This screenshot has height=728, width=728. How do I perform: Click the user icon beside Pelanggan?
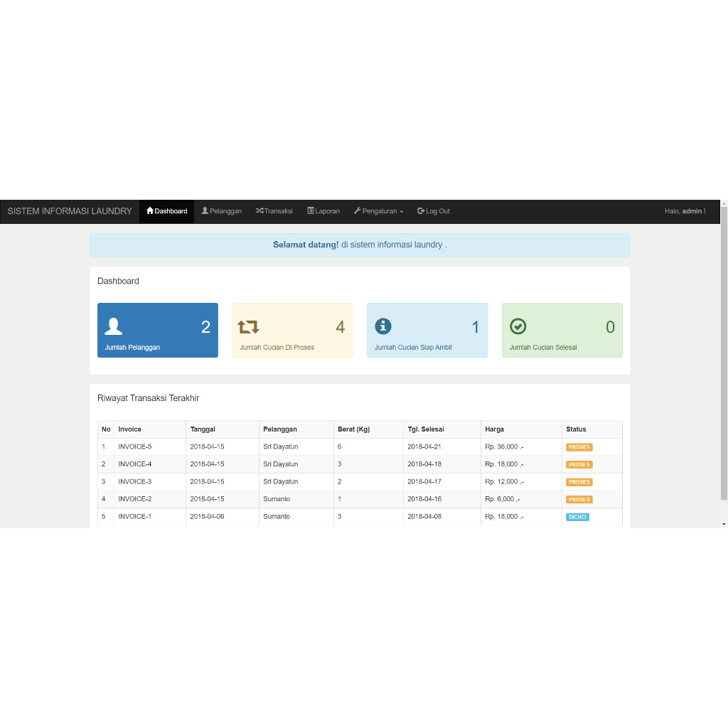click(203, 210)
